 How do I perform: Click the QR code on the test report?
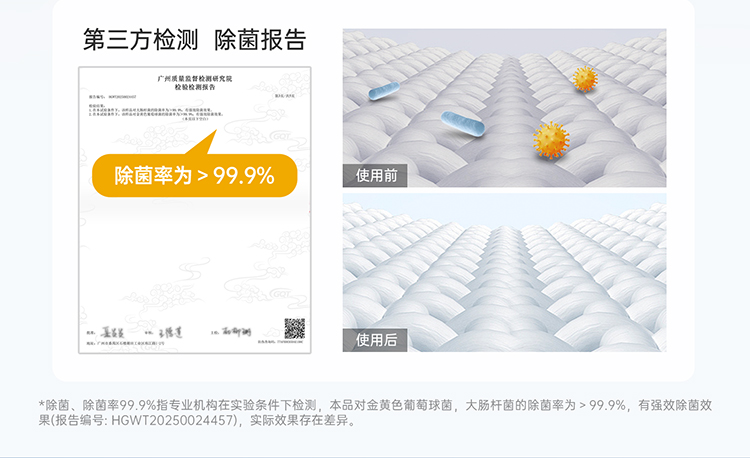tap(295, 328)
